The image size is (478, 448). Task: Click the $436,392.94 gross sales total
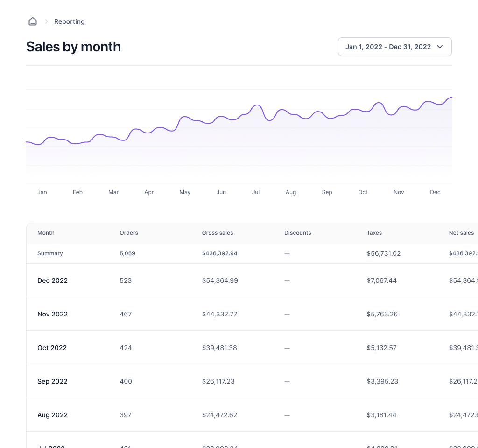pyautogui.click(x=219, y=253)
